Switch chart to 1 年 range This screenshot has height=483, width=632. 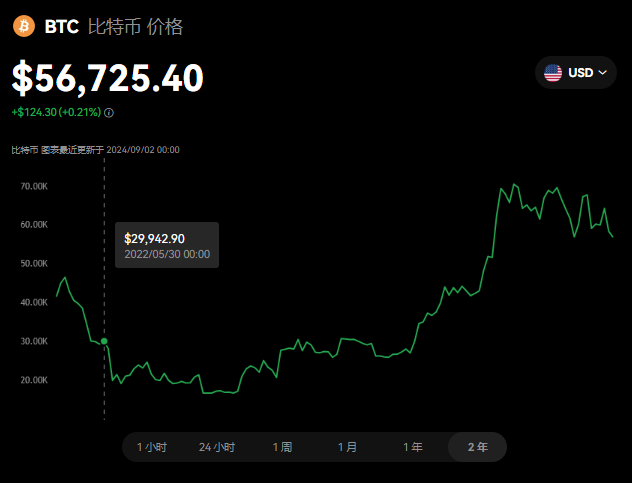pyautogui.click(x=413, y=447)
